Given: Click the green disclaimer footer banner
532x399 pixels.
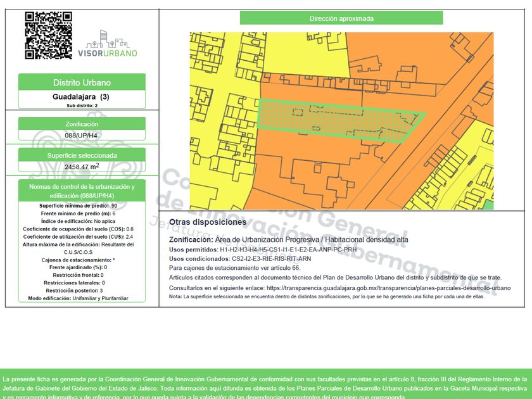Looking at the screenshot, I should (266, 384).
